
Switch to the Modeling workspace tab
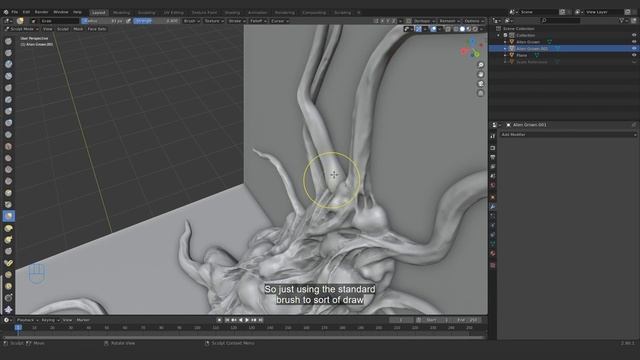pos(121,13)
